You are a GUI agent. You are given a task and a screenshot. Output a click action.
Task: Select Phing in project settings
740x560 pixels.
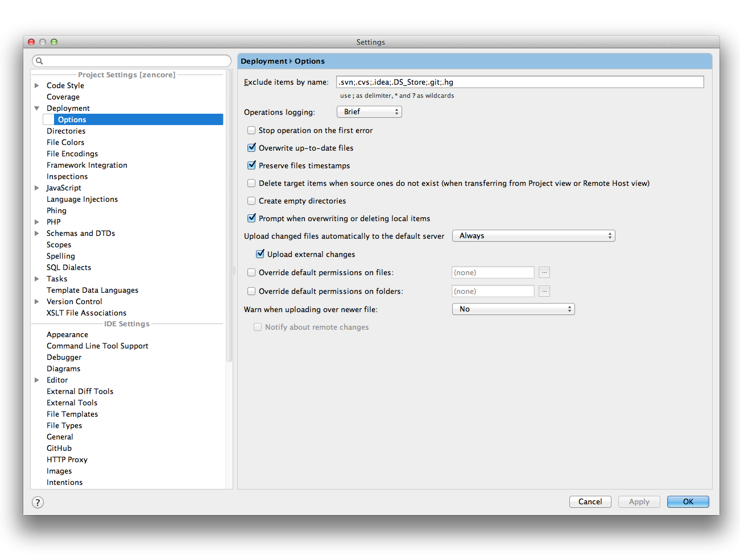(56, 210)
